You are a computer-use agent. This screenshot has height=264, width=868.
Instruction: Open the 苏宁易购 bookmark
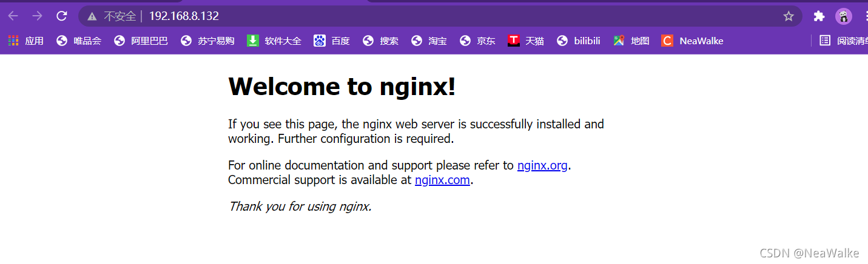click(x=208, y=41)
